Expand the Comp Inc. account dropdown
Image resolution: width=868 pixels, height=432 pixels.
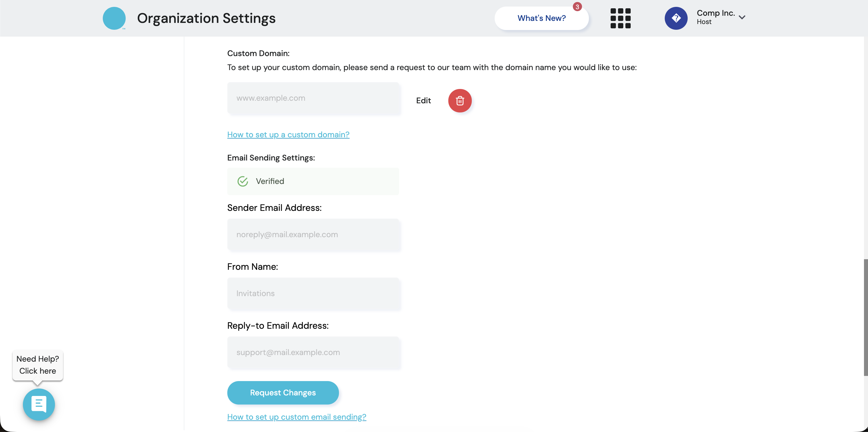pyautogui.click(x=742, y=17)
